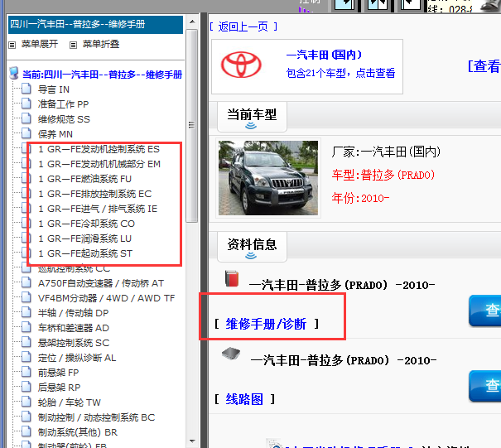Click the red book icon for Prado manual
Image resolution: width=501 pixels, height=448 pixels.
(232, 278)
